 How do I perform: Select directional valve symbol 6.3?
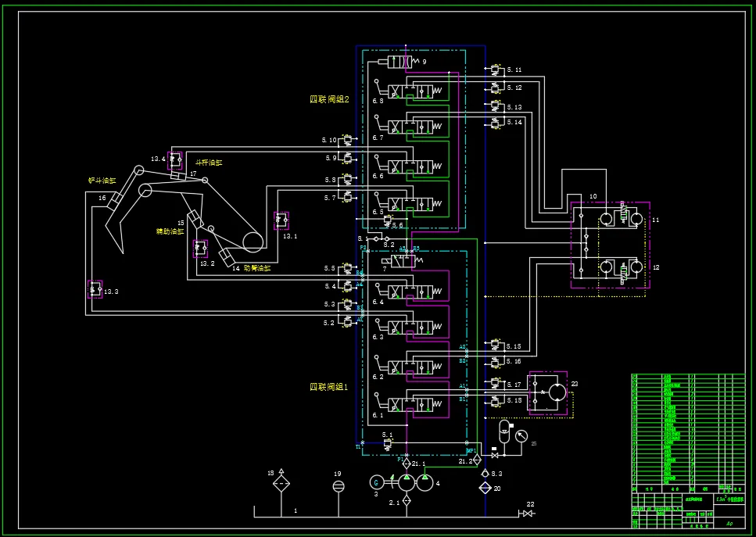pos(414,328)
